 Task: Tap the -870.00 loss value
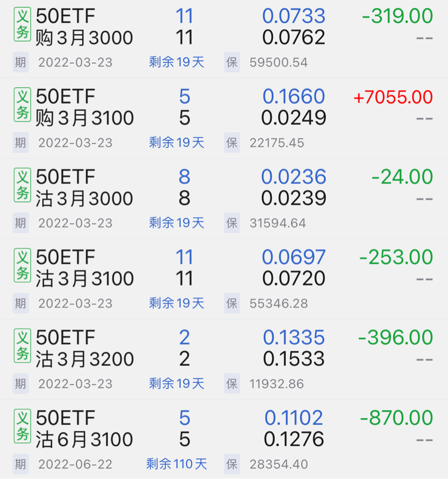[396, 418]
